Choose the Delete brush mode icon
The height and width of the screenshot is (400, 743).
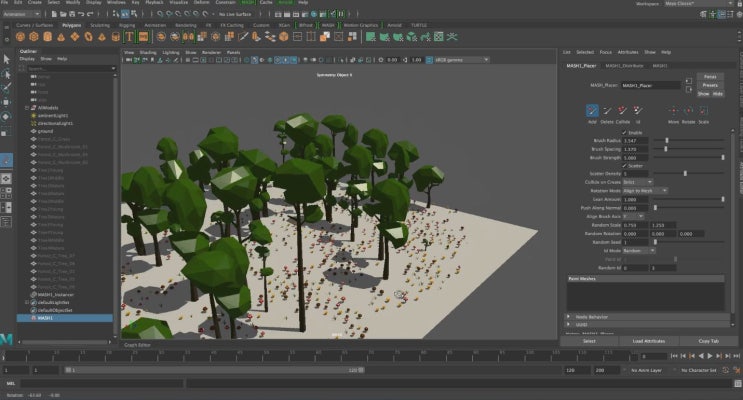(x=607, y=110)
